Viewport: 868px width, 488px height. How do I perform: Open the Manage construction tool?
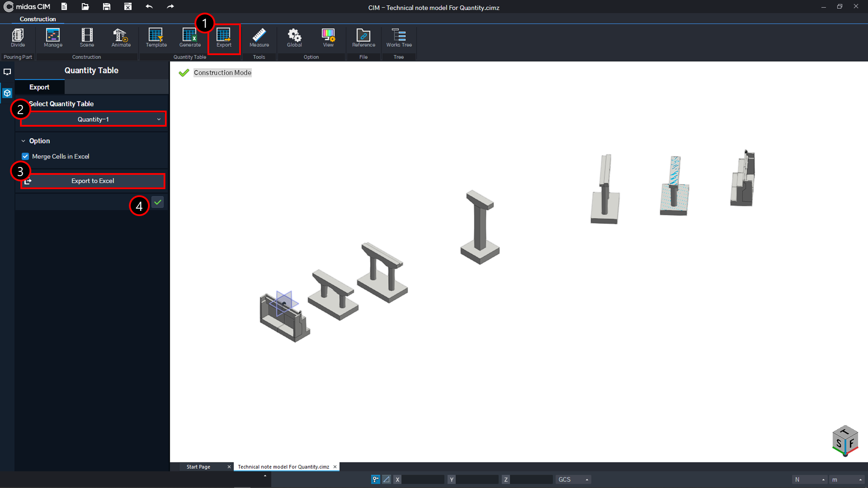[x=53, y=38]
